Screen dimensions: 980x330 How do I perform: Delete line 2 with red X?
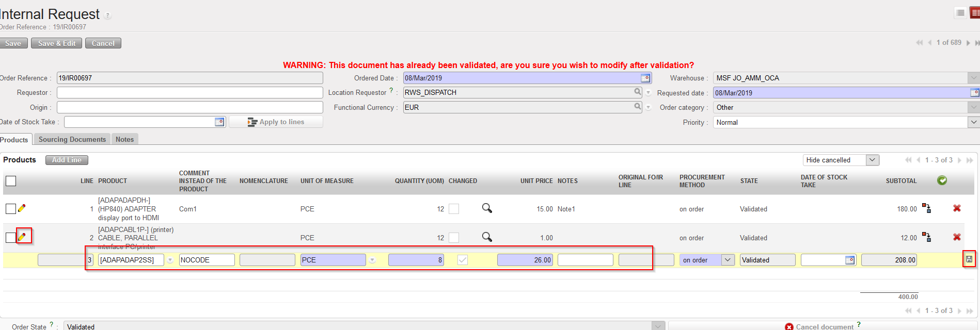click(957, 237)
